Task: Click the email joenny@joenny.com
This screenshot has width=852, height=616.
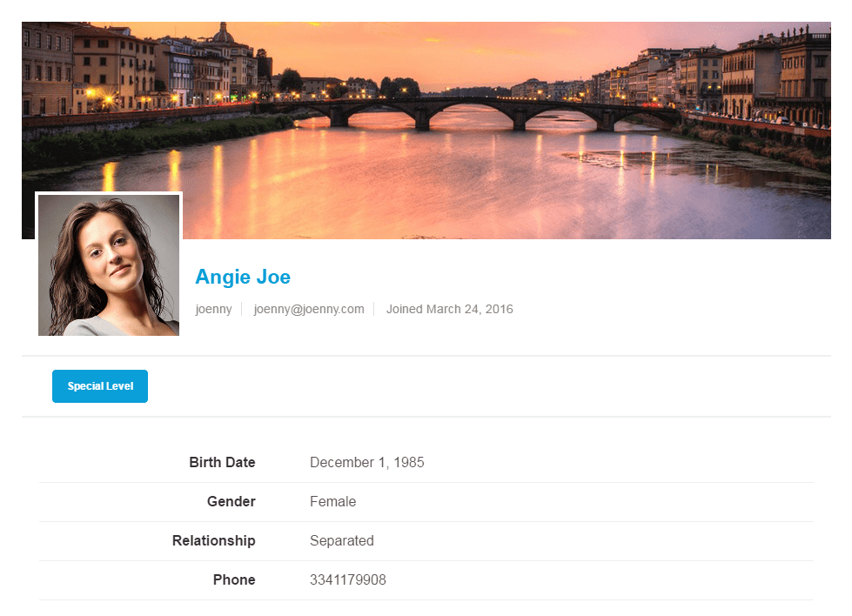Action: tap(309, 309)
